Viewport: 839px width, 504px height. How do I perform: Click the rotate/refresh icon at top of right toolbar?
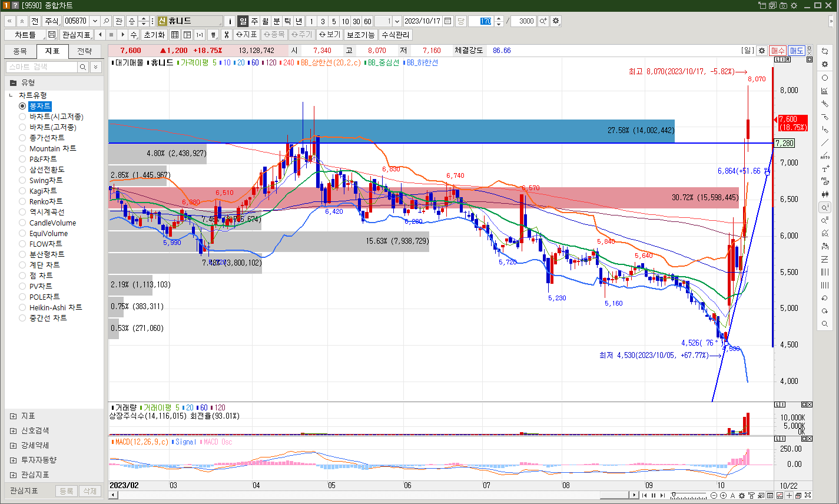[x=825, y=51]
